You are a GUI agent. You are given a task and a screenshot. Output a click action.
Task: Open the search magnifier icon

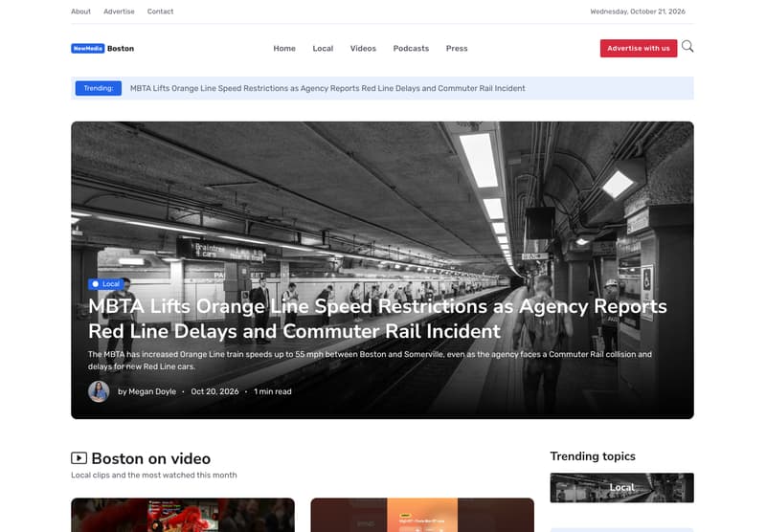(687, 46)
